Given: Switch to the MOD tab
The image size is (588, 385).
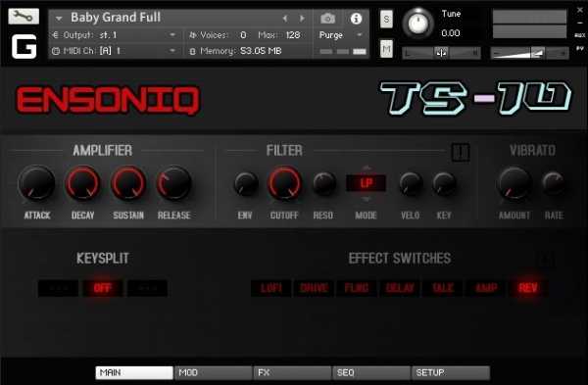Looking at the screenshot, I should 213,372.
